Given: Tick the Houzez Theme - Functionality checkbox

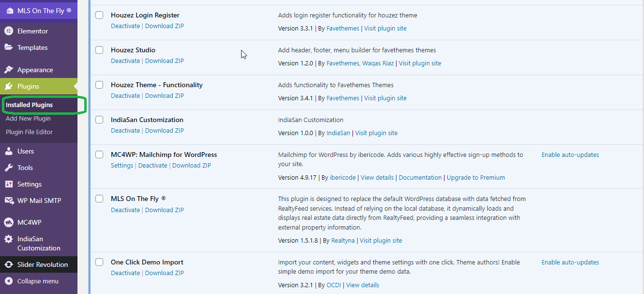Looking at the screenshot, I should click(99, 85).
